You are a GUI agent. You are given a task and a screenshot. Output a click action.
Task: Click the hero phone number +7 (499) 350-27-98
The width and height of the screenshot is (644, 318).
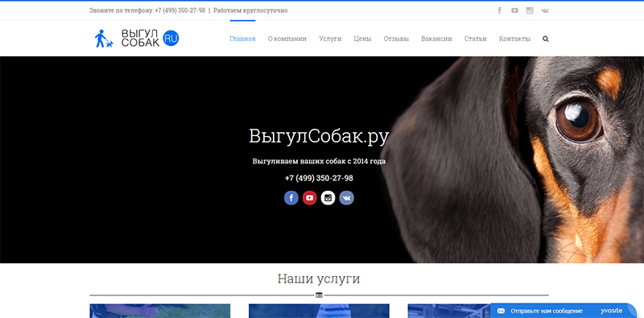(x=319, y=178)
